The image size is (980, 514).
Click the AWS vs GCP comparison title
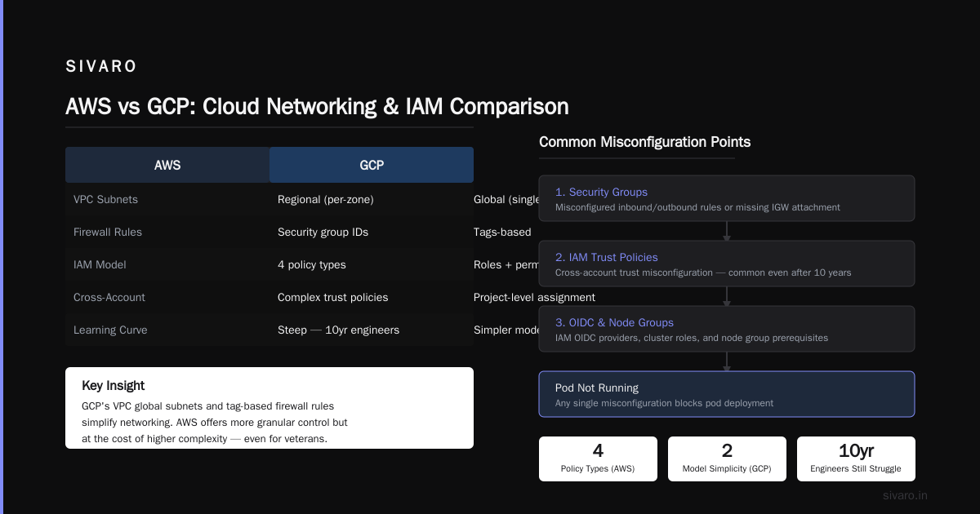[317, 107]
